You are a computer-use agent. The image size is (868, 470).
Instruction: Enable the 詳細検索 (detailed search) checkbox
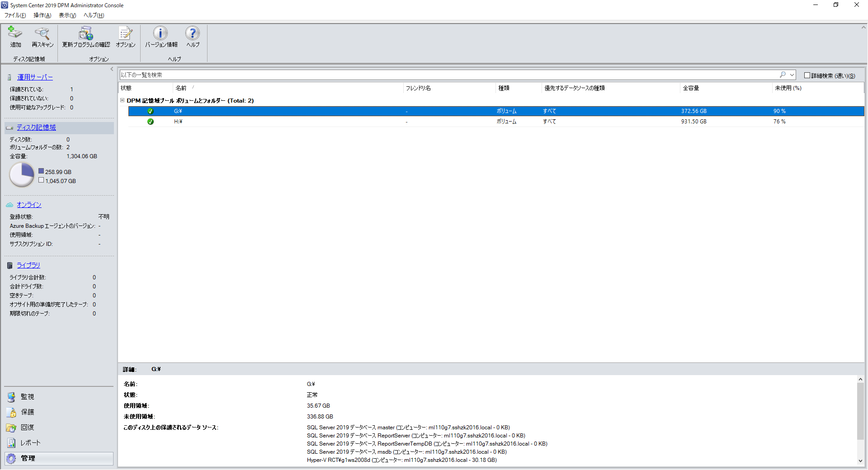807,75
